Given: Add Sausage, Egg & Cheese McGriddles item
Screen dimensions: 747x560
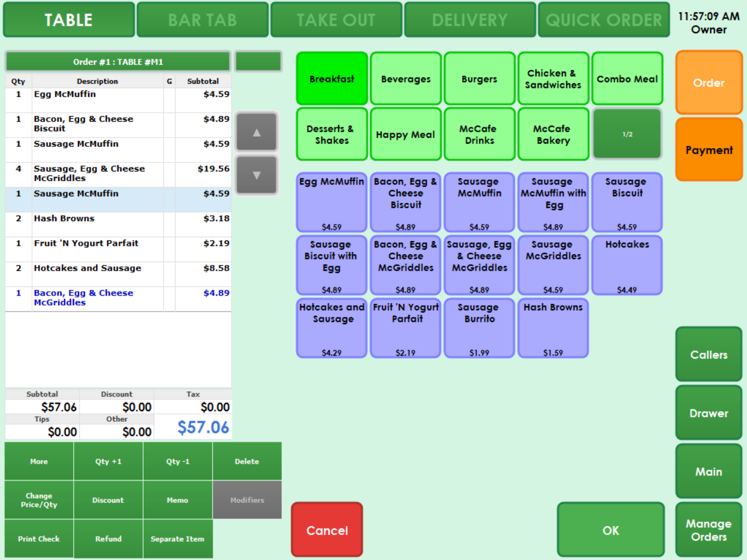Looking at the screenshot, I should pyautogui.click(x=479, y=265).
